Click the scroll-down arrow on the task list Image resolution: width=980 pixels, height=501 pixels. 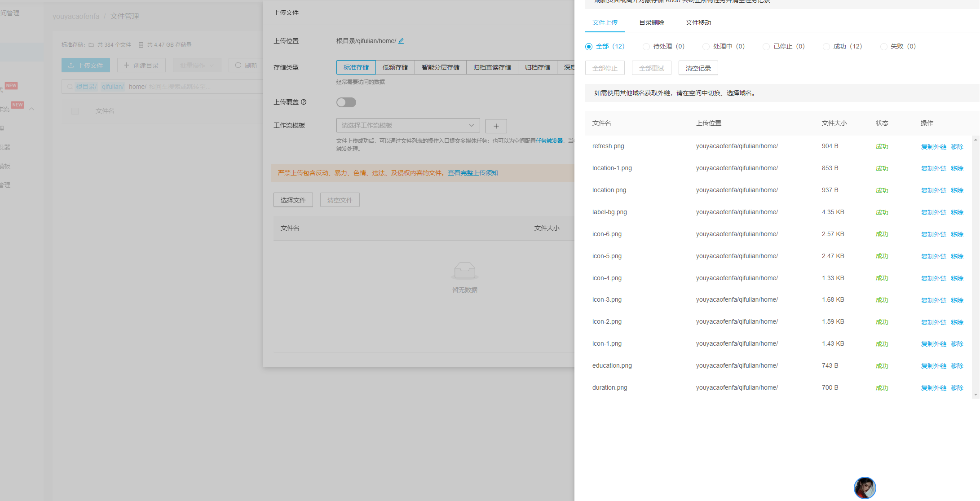[976, 395]
